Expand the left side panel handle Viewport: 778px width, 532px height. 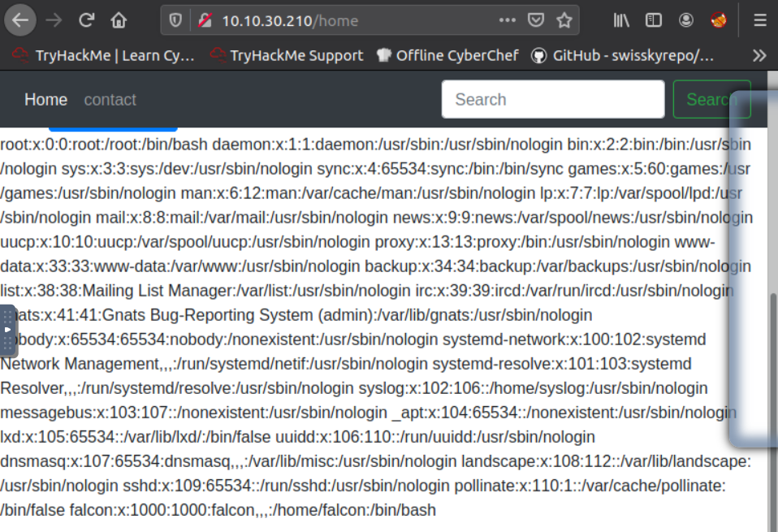point(8,331)
